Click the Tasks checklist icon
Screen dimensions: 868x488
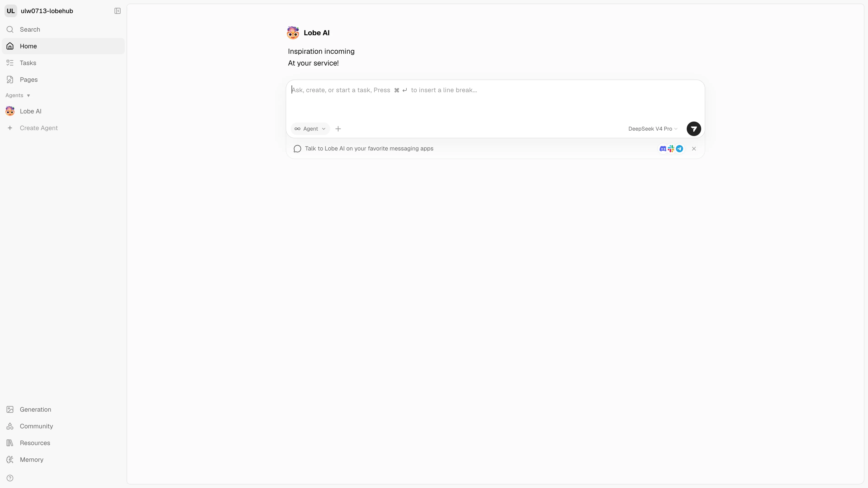click(10, 63)
